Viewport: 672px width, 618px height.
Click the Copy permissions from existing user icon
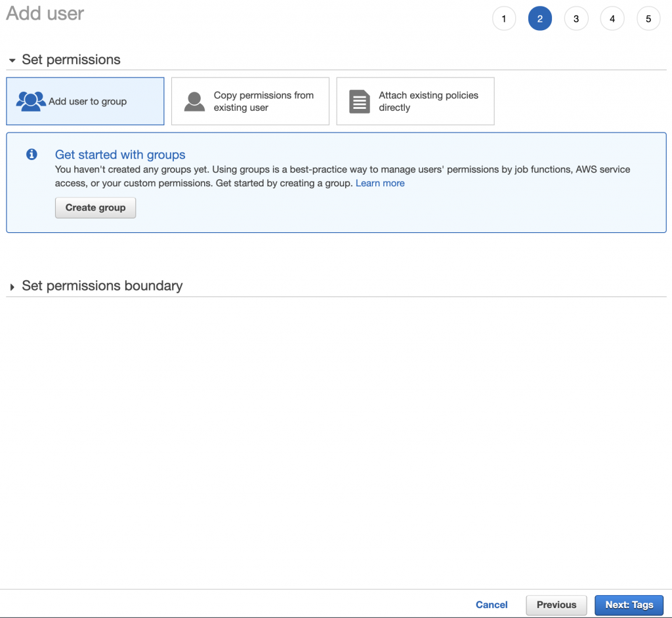pyautogui.click(x=194, y=101)
